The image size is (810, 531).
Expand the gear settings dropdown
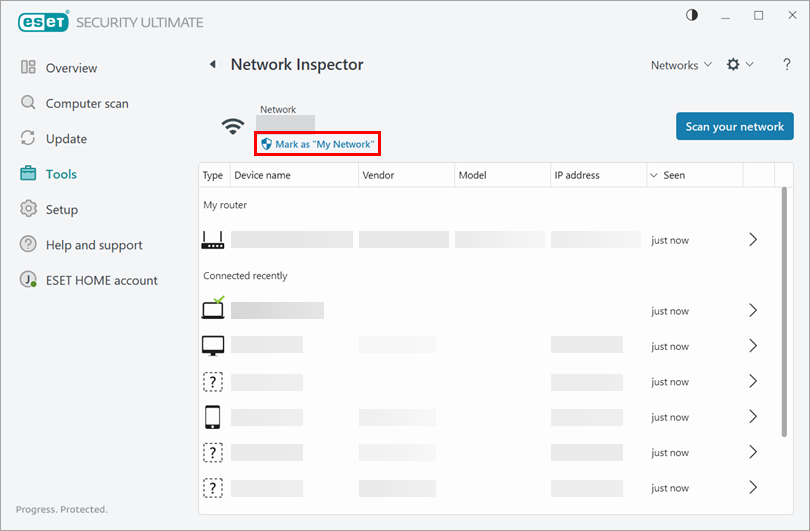(x=739, y=65)
